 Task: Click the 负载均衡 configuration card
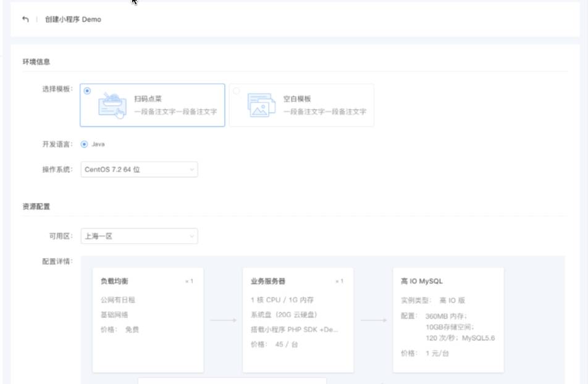pos(148,320)
